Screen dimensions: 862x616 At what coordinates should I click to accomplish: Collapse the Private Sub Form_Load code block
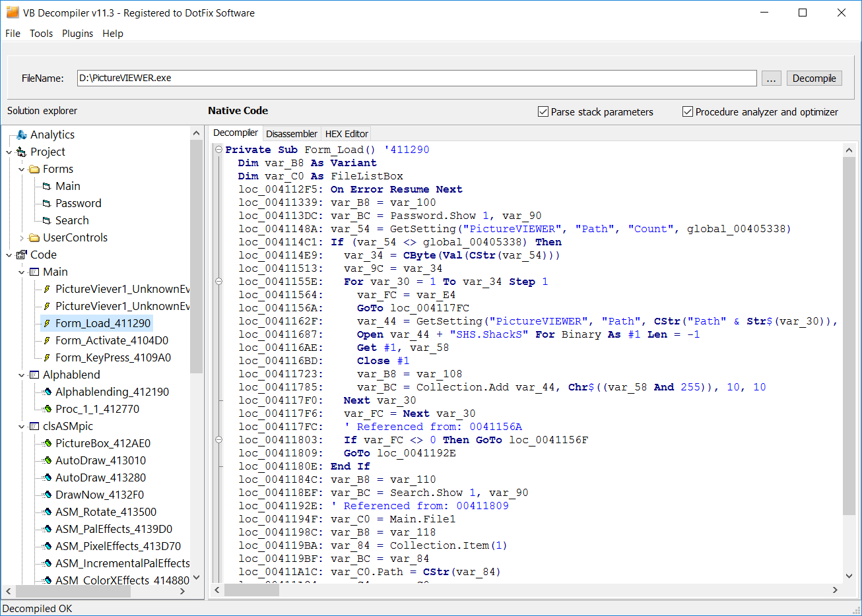(218, 150)
